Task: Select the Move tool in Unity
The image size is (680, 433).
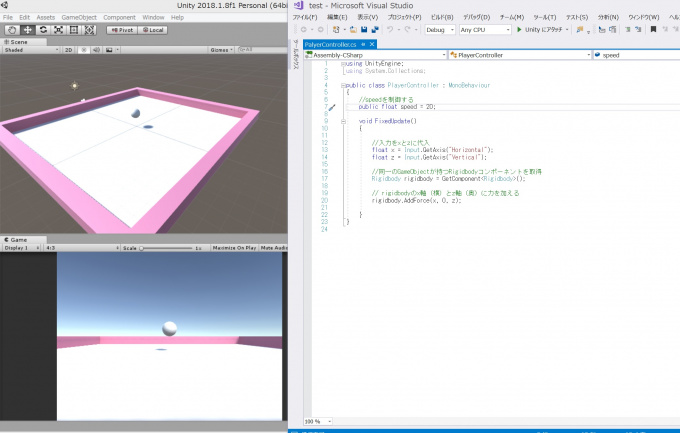Action: coord(27,30)
